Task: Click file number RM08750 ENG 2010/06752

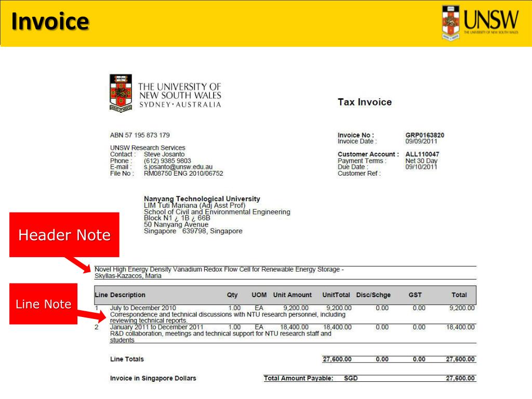Action: pyautogui.click(x=183, y=174)
